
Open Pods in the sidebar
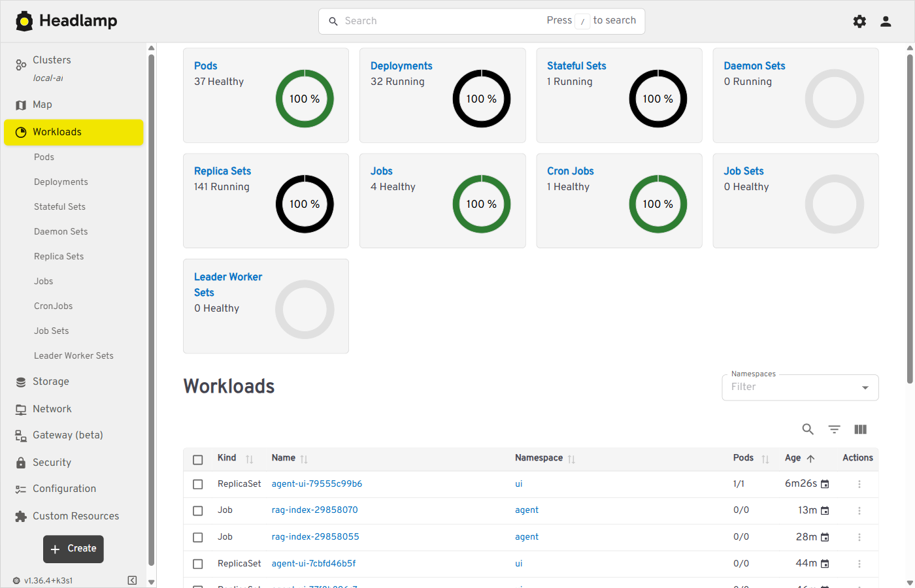pos(44,157)
